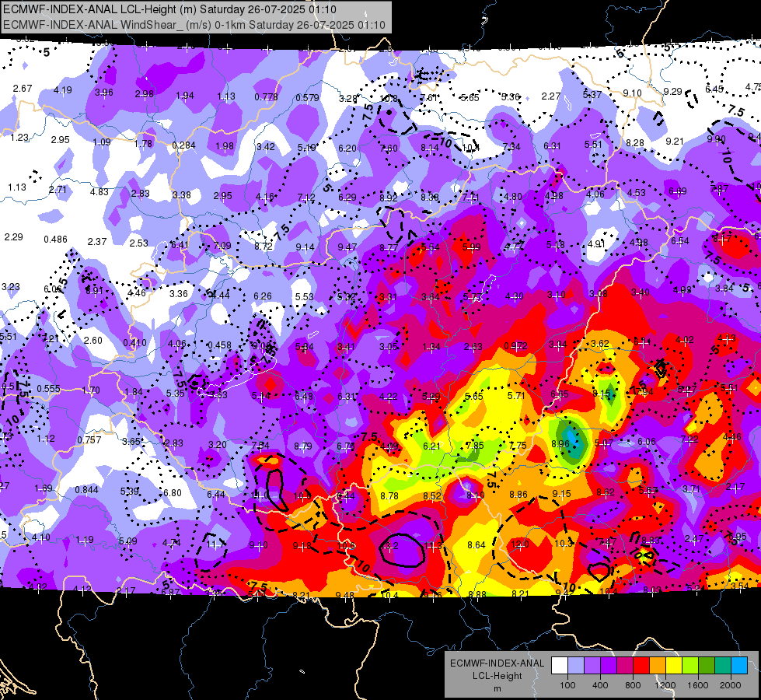Click the legend title LCL-Height

pos(497,676)
